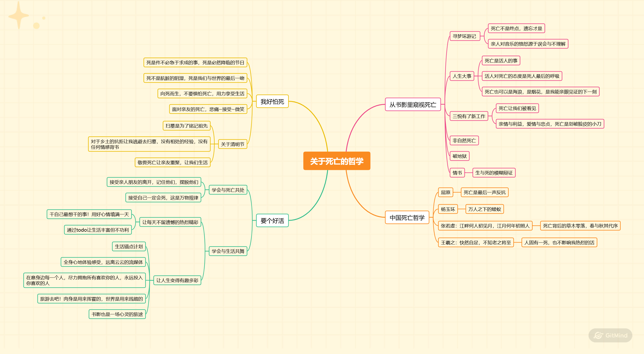Click the 从书影里窥视死亡 node
Image resolution: width=644 pixels, height=354 pixels.
pyautogui.click(x=413, y=104)
